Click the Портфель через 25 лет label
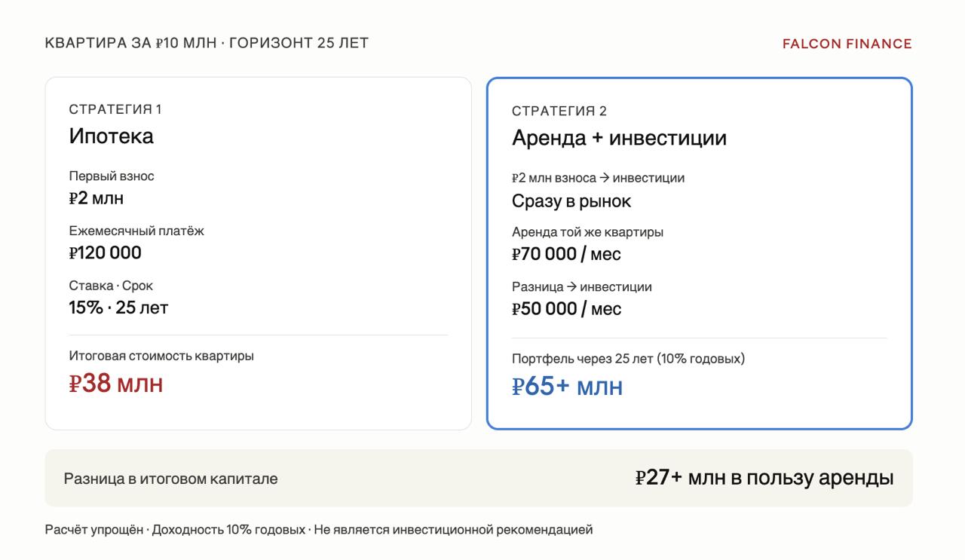Screen dimensions: 965x560 tap(628, 359)
